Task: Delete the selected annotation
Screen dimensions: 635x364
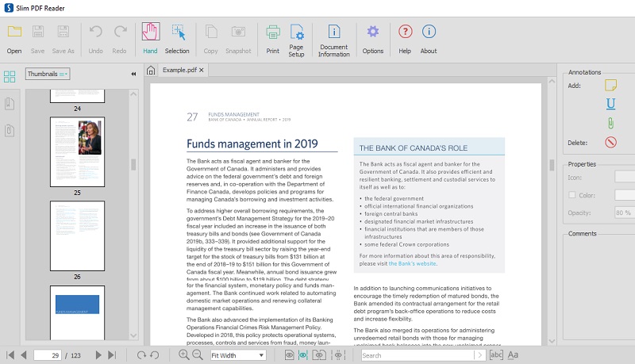Action: pos(610,143)
